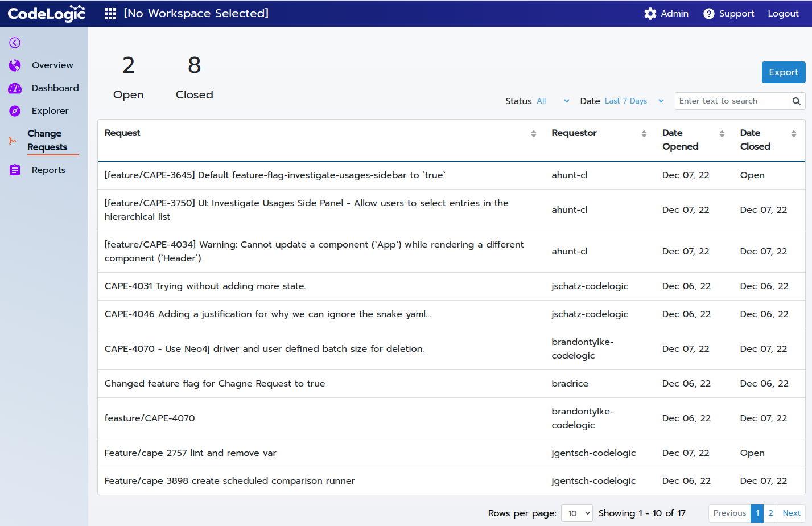The width and height of the screenshot is (812, 526).
Task: Open the Status All dropdown
Action: point(553,101)
